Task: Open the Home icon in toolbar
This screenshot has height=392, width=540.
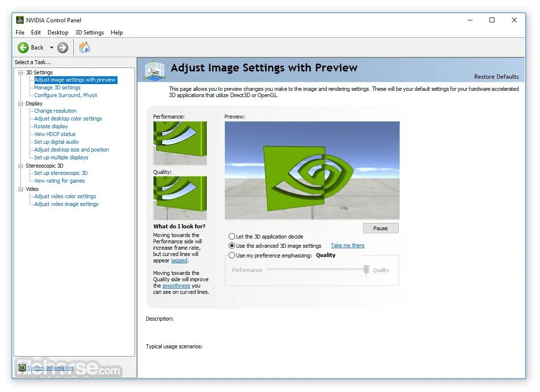Action: pyautogui.click(x=84, y=47)
